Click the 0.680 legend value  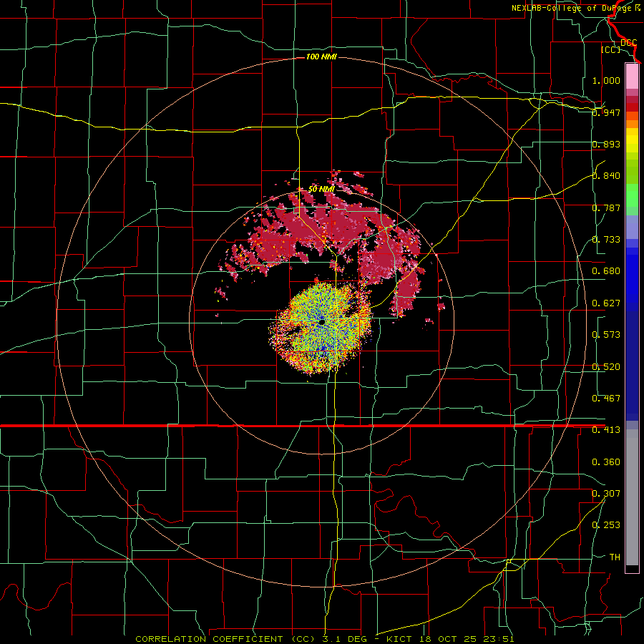pyautogui.click(x=606, y=271)
